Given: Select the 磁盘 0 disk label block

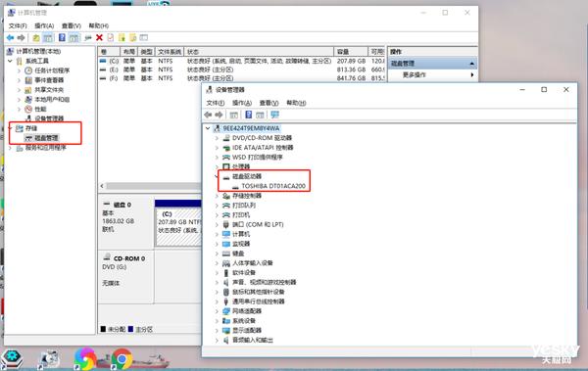Looking at the screenshot, I should click(x=126, y=224).
